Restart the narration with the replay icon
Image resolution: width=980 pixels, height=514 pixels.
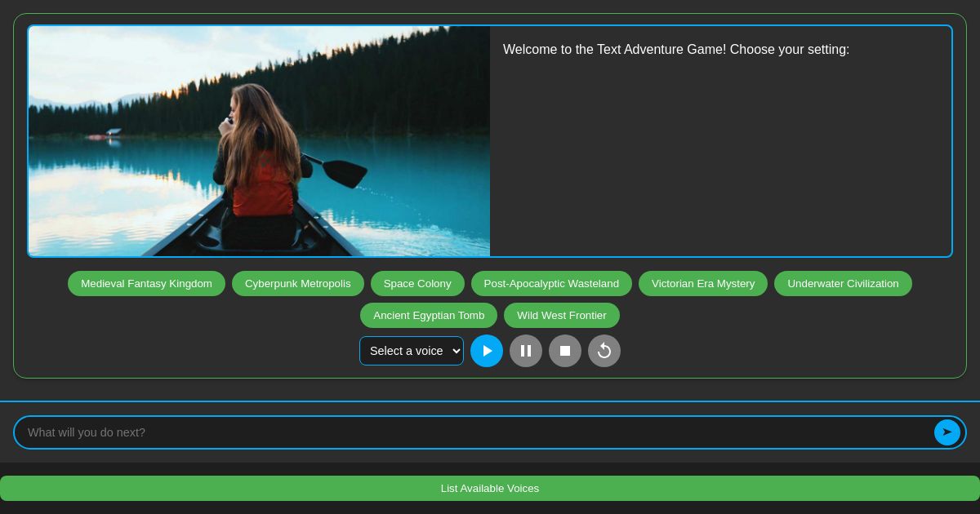coord(604,351)
